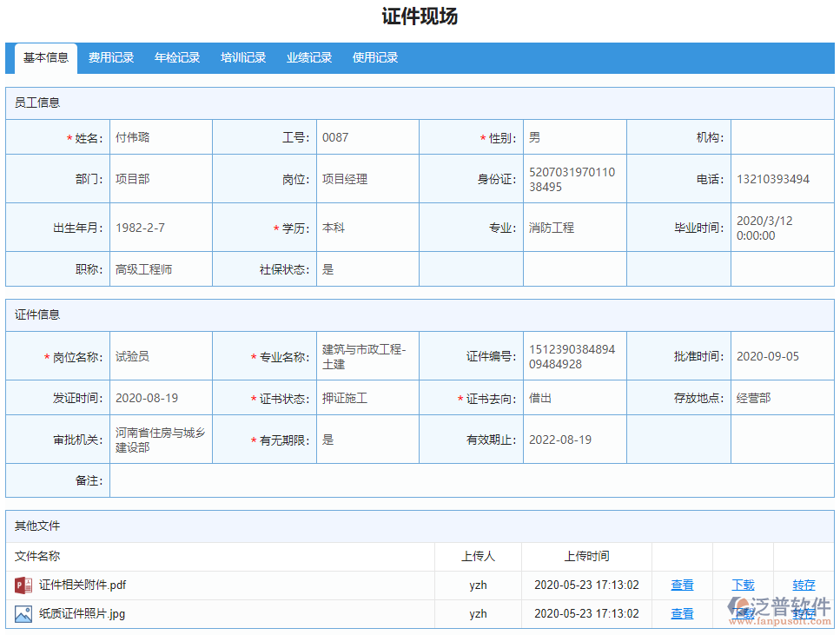The image size is (840, 635).
Task: Open the 年检记录 tab
Action: 176,57
